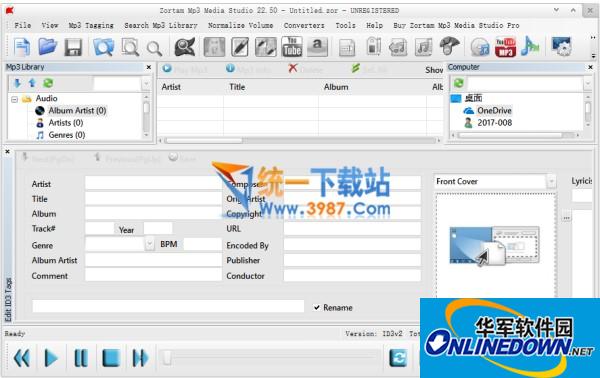The width and height of the screenshot is (600, 378).
Task: Click the grey music note toolbar icon
Action: point(424,47)
